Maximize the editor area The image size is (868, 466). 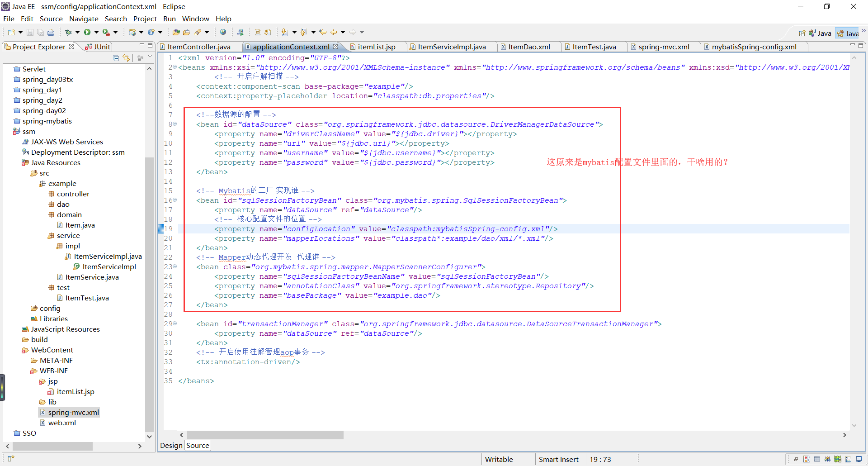tap(861, 46)
